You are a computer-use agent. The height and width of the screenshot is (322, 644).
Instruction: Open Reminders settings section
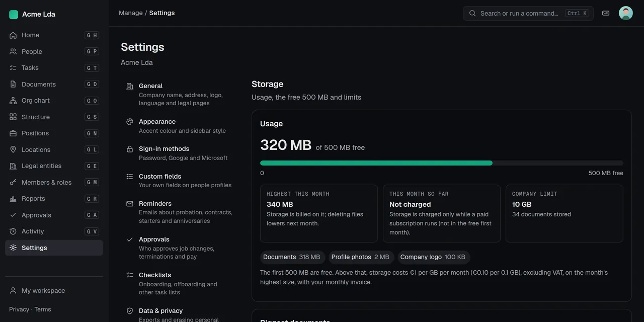180,212
